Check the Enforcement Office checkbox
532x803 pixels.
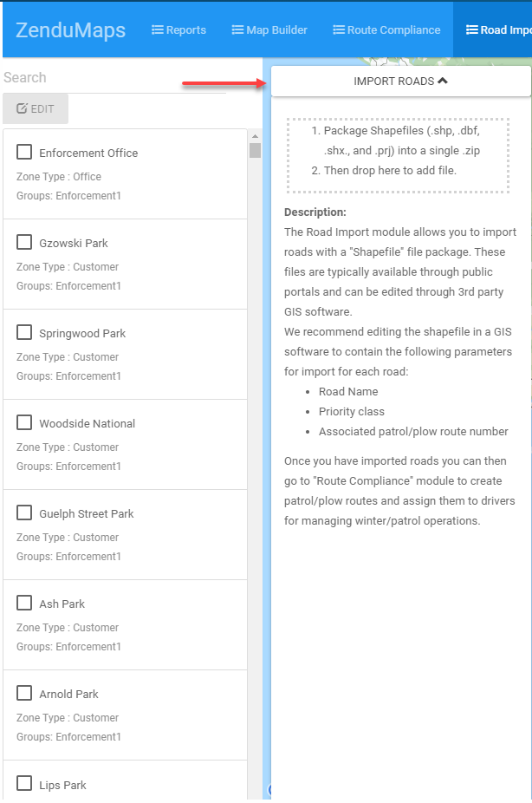pyautogui.click(x=24, y=152)
